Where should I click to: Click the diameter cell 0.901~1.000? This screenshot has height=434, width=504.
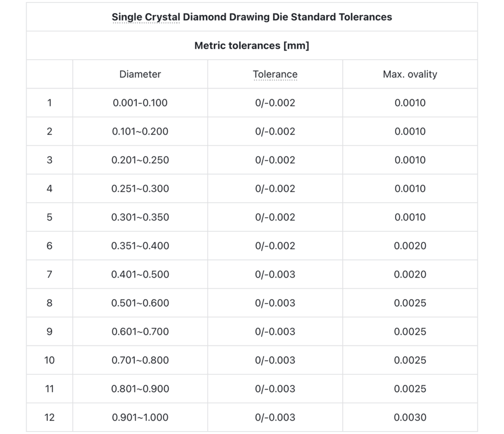point(140,417)
